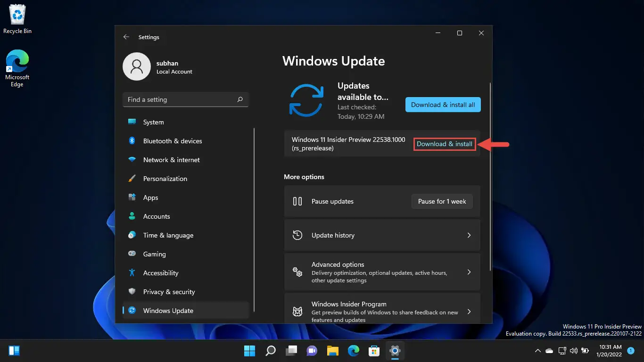This screenshot has height=362, width=644.
Task: Select Network & internet in sidebar
Action: [x=186, y=160]
